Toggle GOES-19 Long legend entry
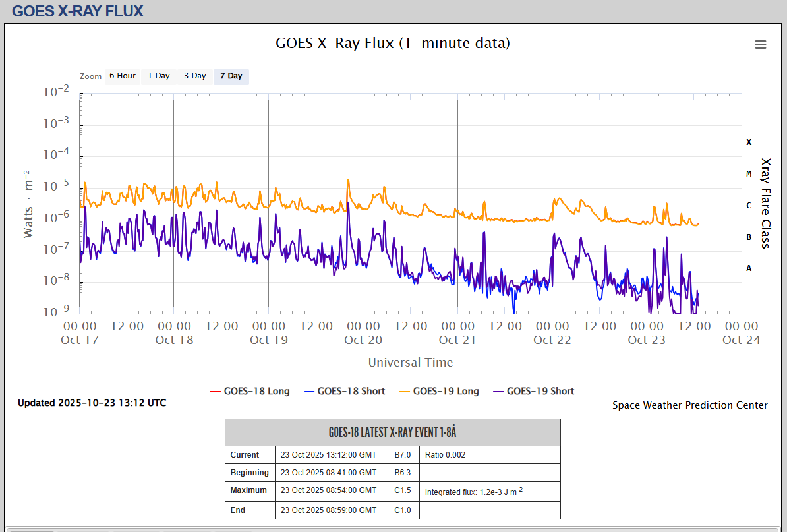Screen dimensions: 787x532 click(x=439, y=391)
